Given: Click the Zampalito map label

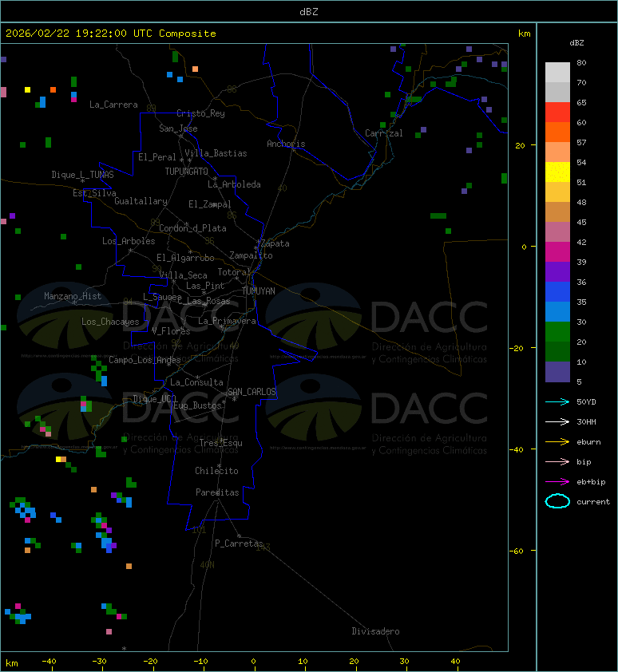Looking at the screenshot, I should [x=251, y=256].
